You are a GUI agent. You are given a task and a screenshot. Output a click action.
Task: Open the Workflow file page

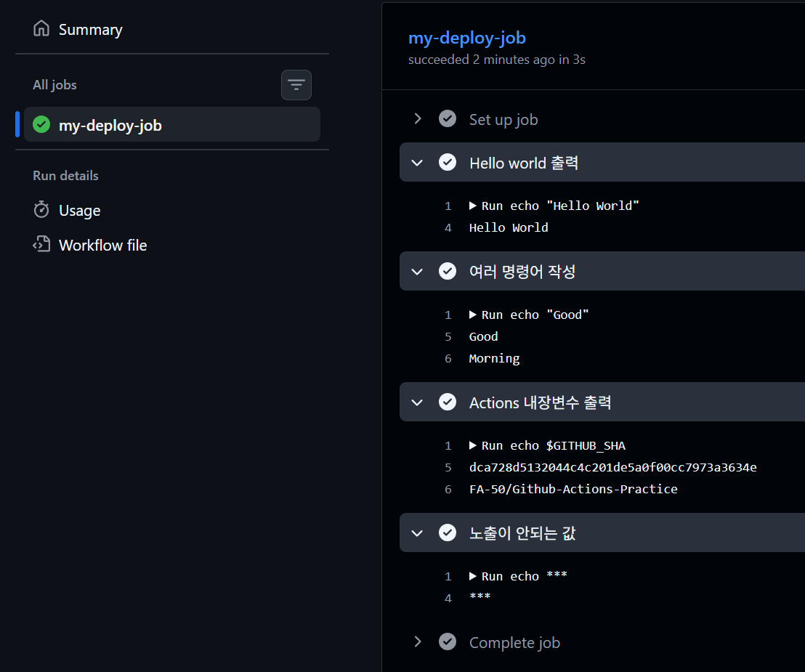point(102,246)
